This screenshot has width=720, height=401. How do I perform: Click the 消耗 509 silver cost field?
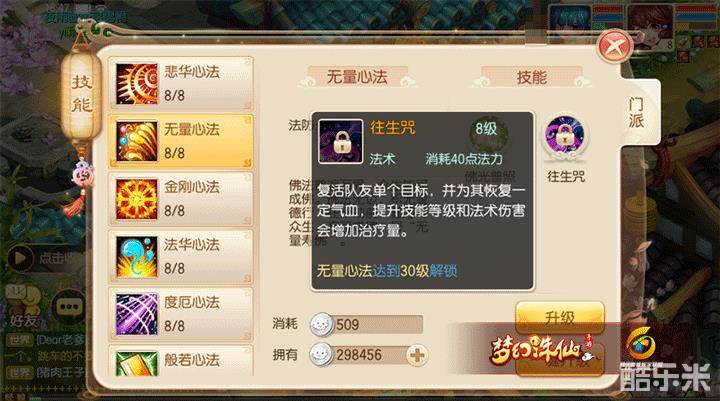[366, 324]
